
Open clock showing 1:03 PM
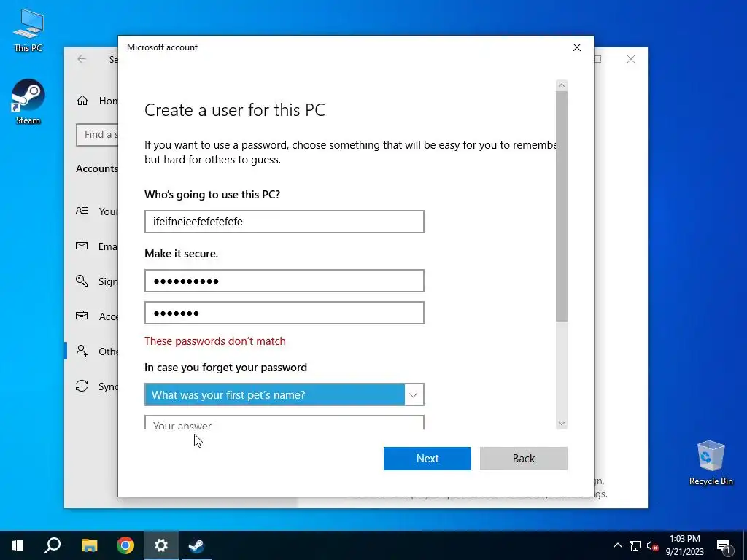(684, 545)
